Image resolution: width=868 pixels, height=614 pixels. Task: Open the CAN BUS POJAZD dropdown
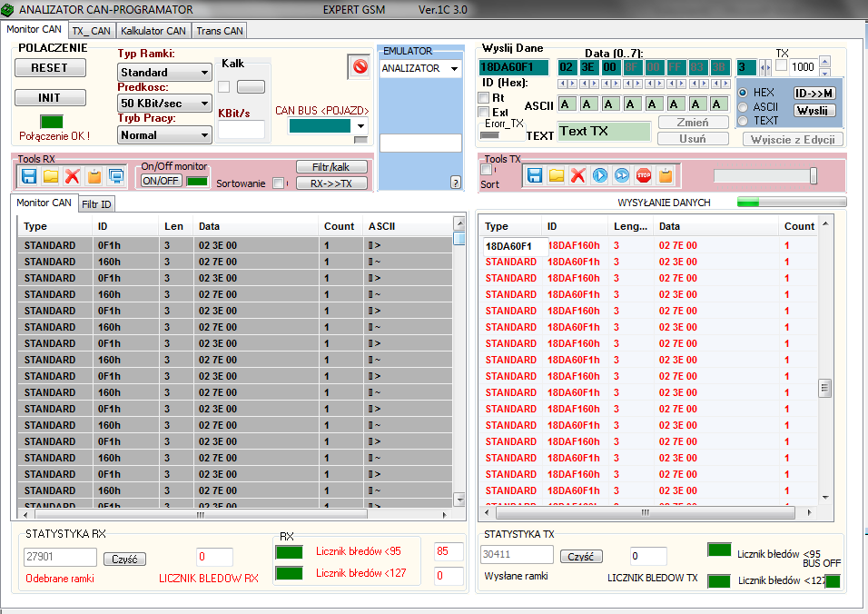coord(360,125)
